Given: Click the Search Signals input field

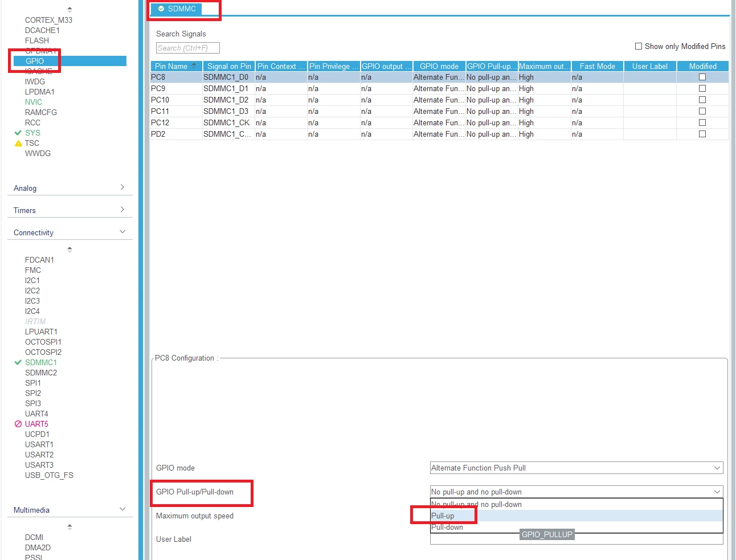Looking at the screenshot, I should coord(187,48).
